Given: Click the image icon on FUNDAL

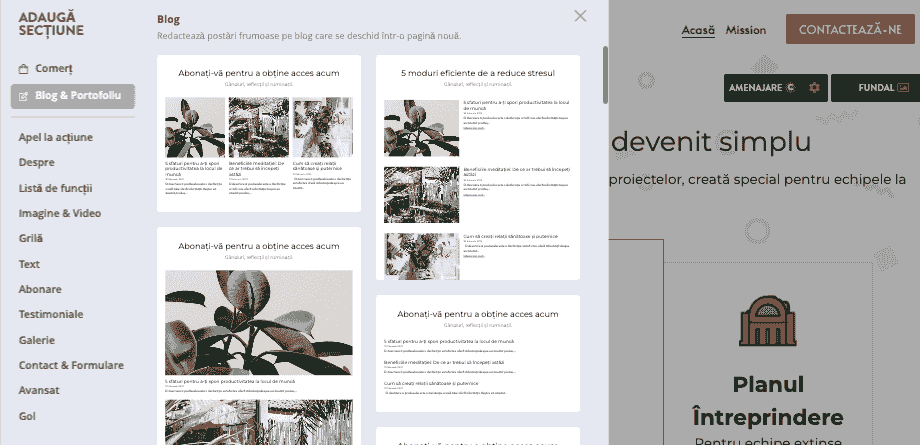Looking at the screenshot, I should [903, 88].
